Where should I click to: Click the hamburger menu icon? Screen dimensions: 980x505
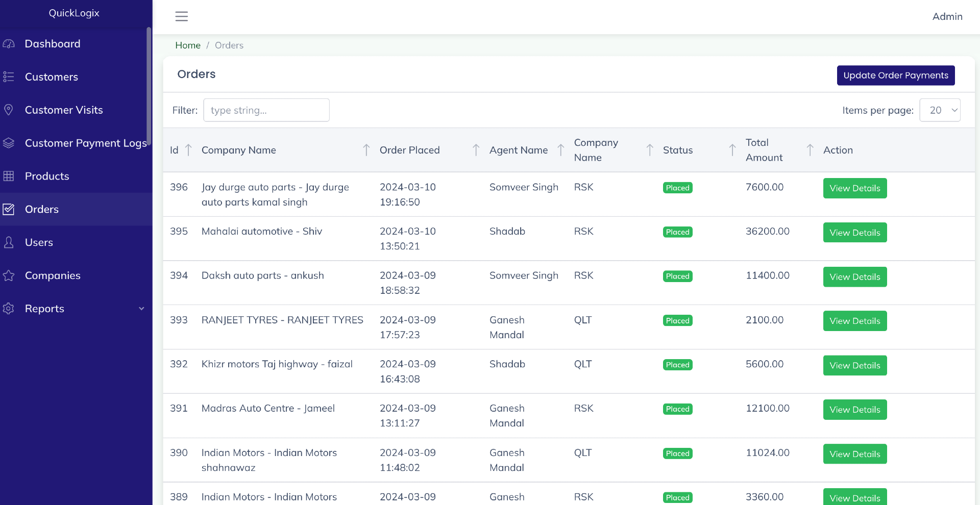click(x=181, y=16)
